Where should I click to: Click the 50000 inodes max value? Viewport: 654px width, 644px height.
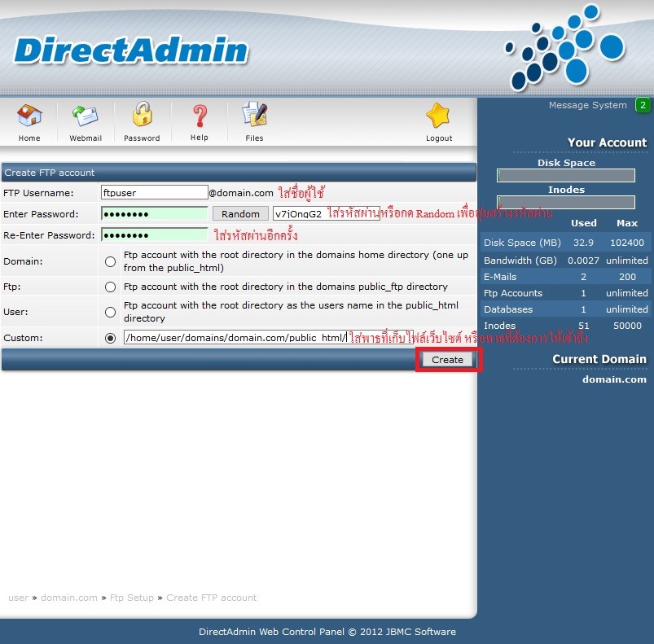pyautogui.click(x=627, y=326)
